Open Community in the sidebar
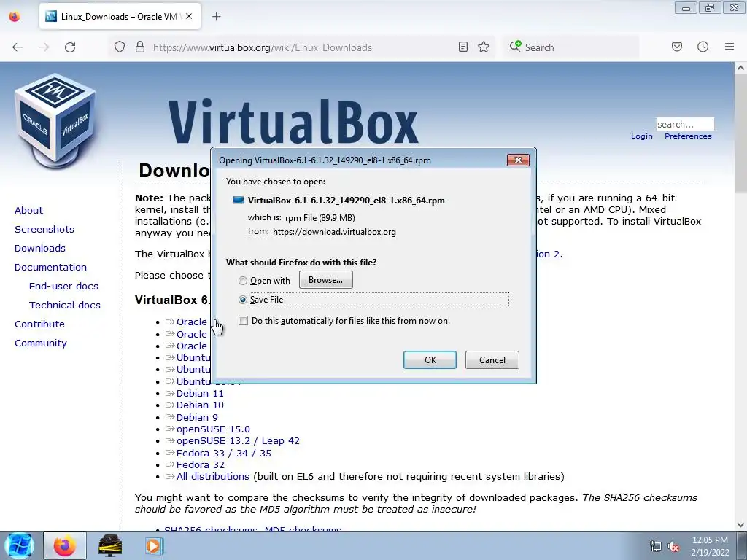Image resolution: width=747 pixels, height=560 pixels. click(41, 343)
